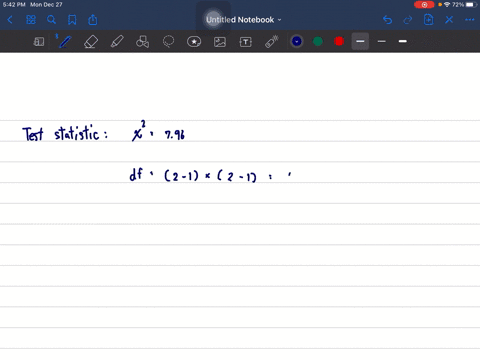Viewport: 480px width, 360px height.
Task: Select the Pen tool
Action: [64, 41]
